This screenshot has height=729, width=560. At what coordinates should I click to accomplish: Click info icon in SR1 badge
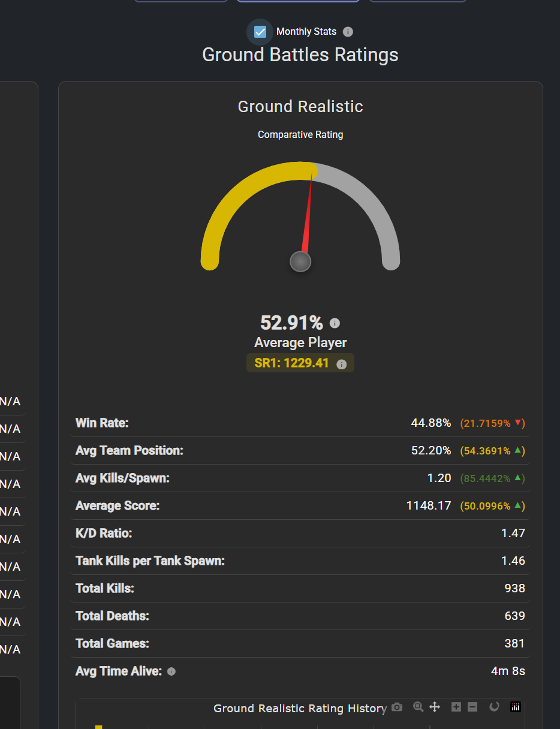341,364
